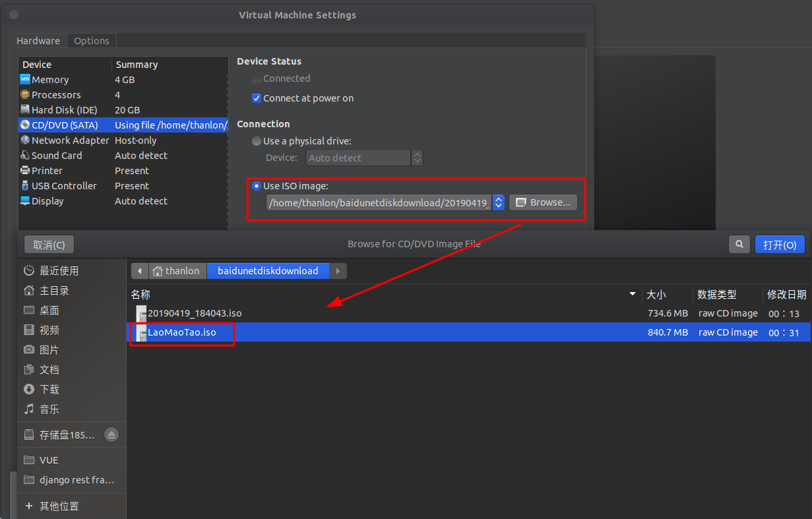
Task: Navigate to thanlon path segment
Action: [176, 271]
